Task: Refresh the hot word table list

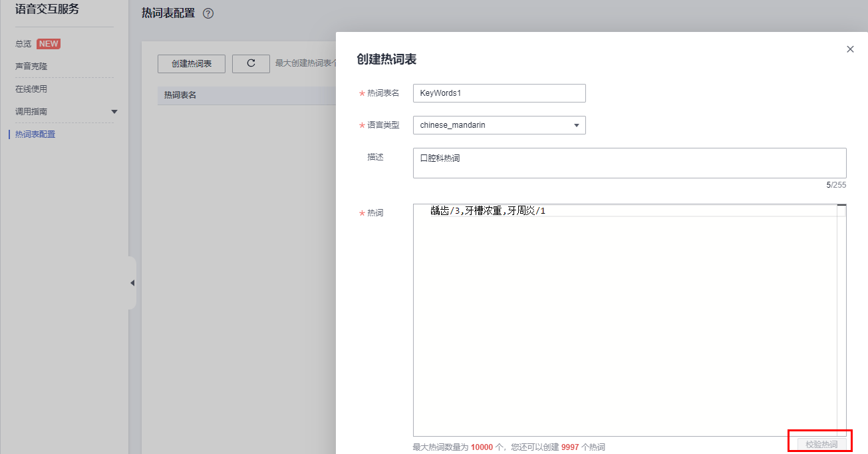Action: [251, 63]
